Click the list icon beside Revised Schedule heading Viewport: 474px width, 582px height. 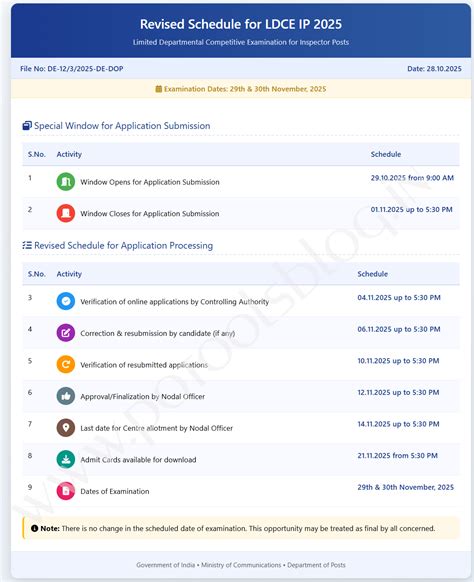click(27, 245)
